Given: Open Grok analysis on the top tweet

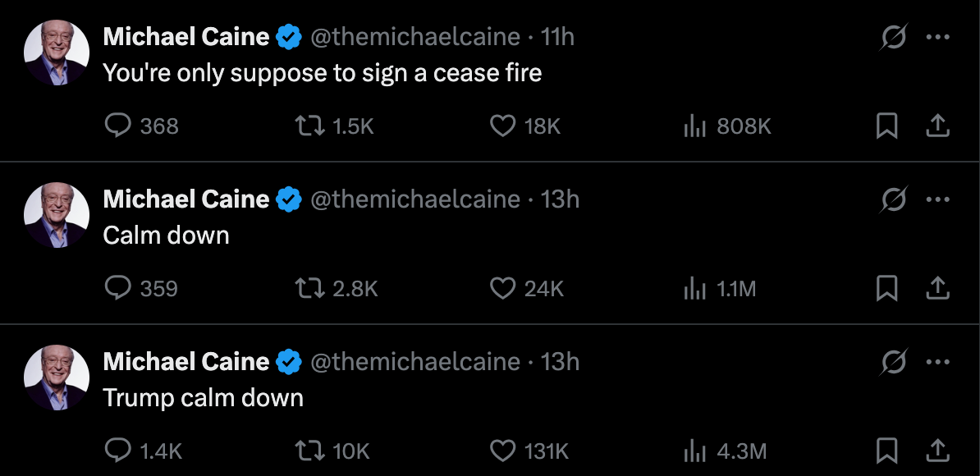Looking at the screenshot, I should point(895,36).
